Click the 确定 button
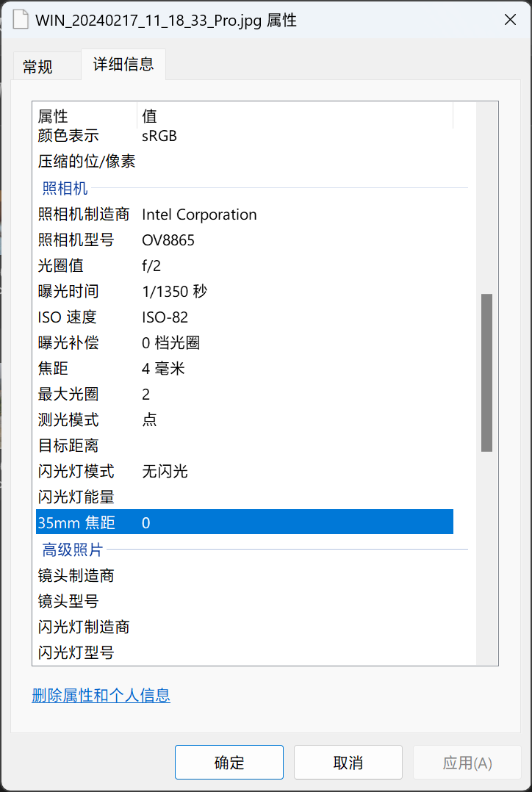Viewport: 532px width, 792px height. pyautogui.click(x=229, y=762)
